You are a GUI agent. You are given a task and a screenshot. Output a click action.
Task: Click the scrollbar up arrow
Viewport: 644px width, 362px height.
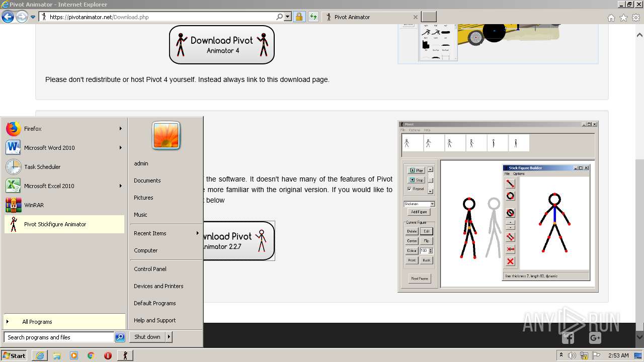[x=639, y=35]
